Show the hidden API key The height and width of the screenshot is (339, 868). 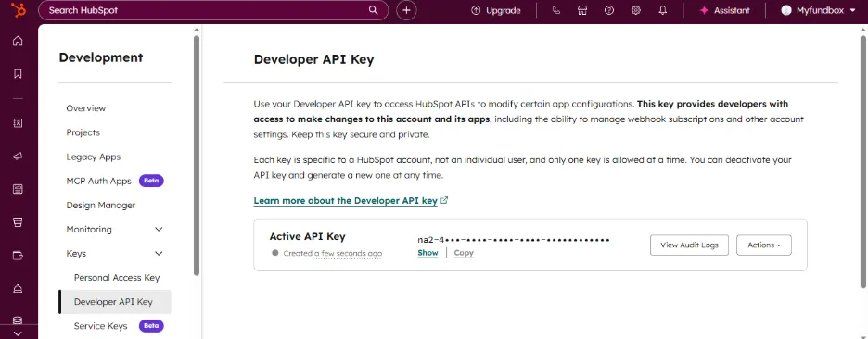428,253
